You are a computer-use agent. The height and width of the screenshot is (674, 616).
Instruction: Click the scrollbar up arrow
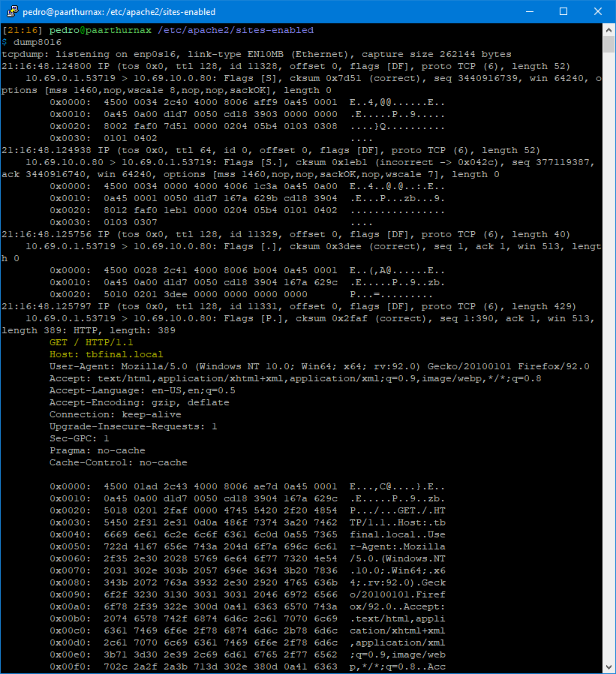(608, 29)
